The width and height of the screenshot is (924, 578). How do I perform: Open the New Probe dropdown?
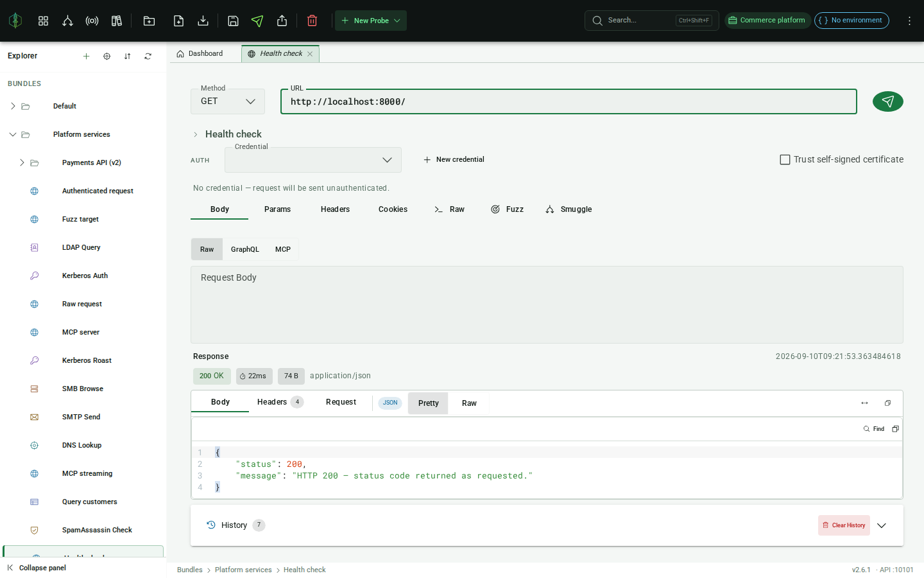(371, 21)
